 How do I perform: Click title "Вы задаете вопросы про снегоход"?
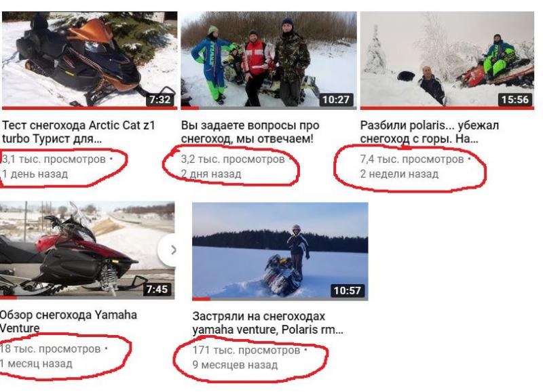coord(250,132)
